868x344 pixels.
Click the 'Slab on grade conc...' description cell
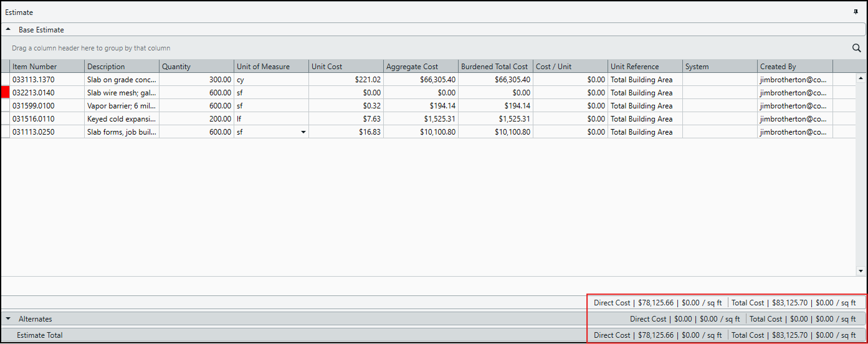[x=122, y=80]
